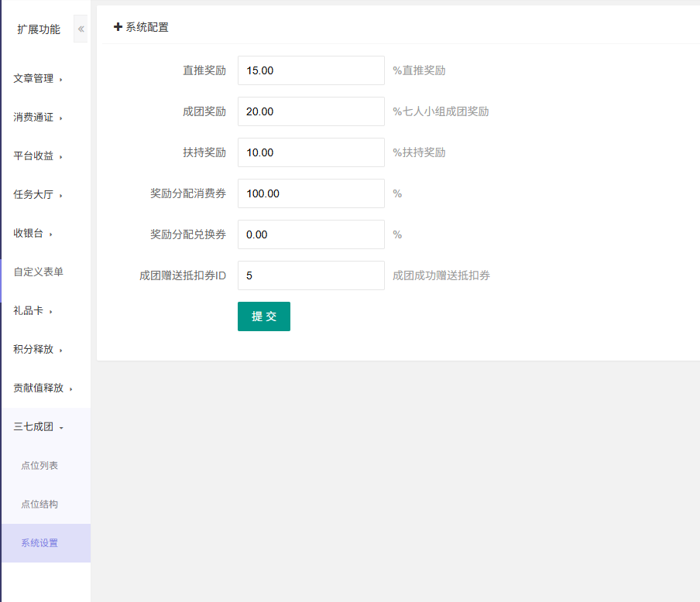The image size is (700, 602).
Task: Expand the 贡献值释放 menu
Action: coord(43,388)
